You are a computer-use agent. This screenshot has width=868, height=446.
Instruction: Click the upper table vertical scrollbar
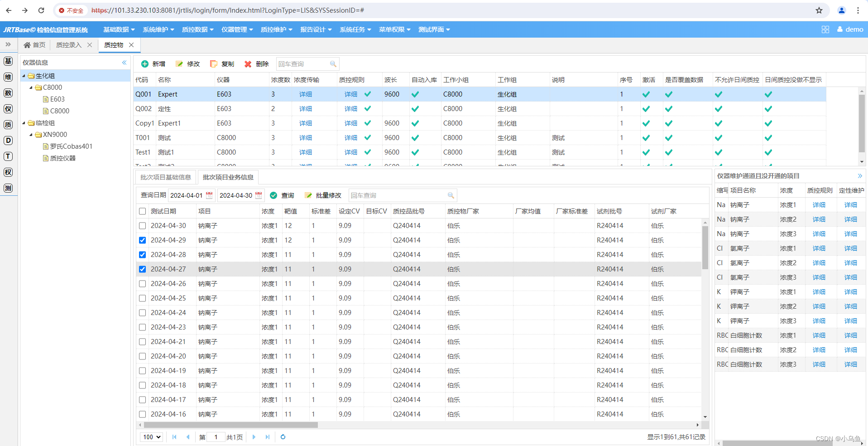point(862,123)
